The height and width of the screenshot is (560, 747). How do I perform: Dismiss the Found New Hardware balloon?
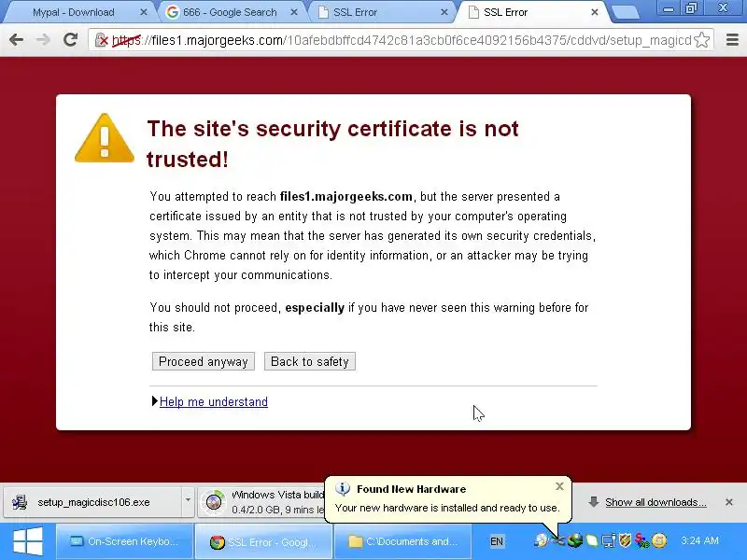[559, 486]
